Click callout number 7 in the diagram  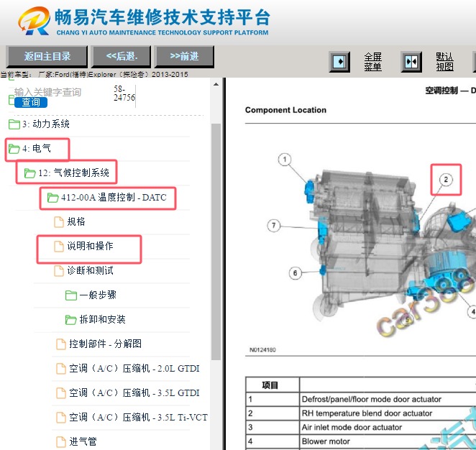[273, 226]
